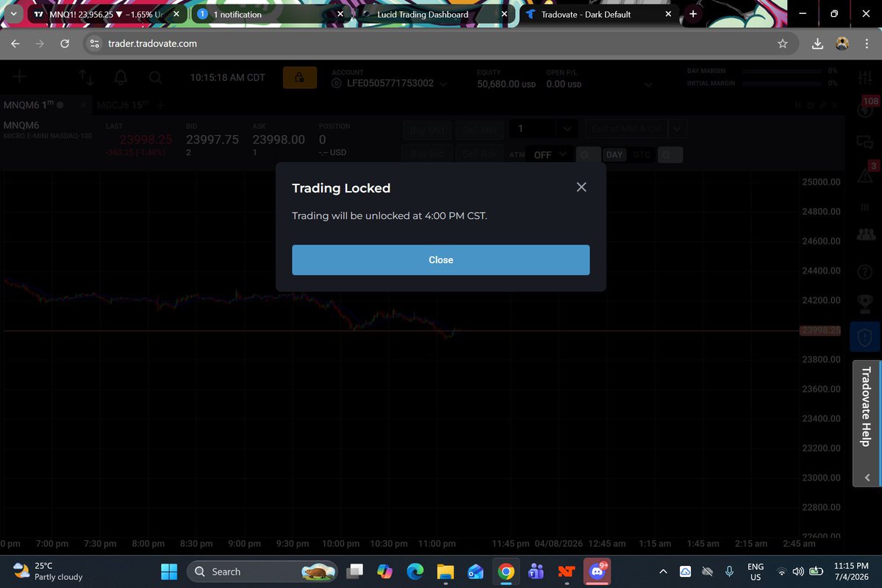The image size is (882, 588).
Task: Click the 50,680.00 USD equity value
Action: [506, 85]
